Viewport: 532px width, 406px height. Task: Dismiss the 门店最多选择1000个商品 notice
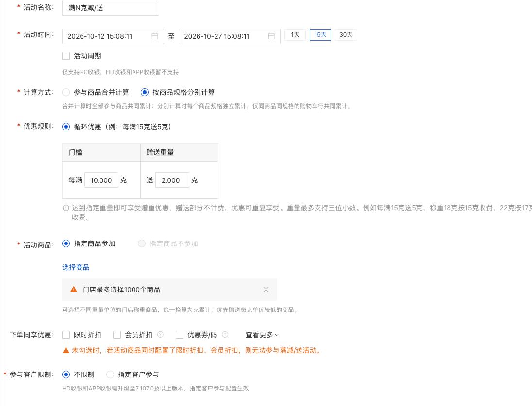point(266,289)
